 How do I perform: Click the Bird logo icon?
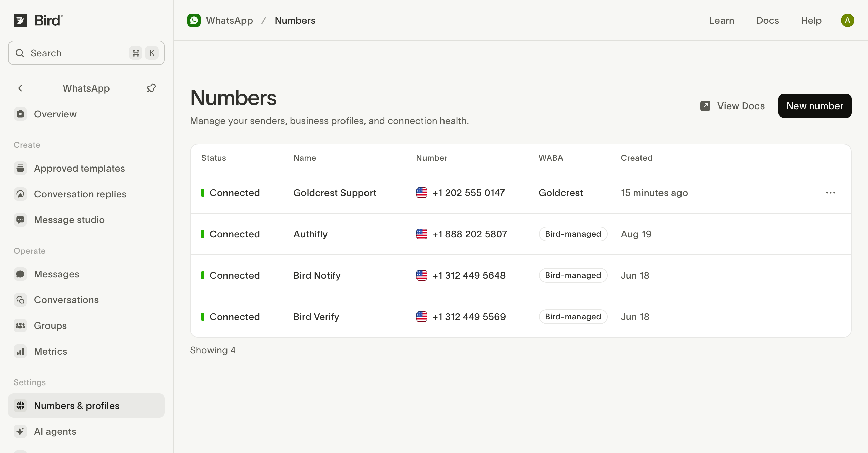(20, 20)
